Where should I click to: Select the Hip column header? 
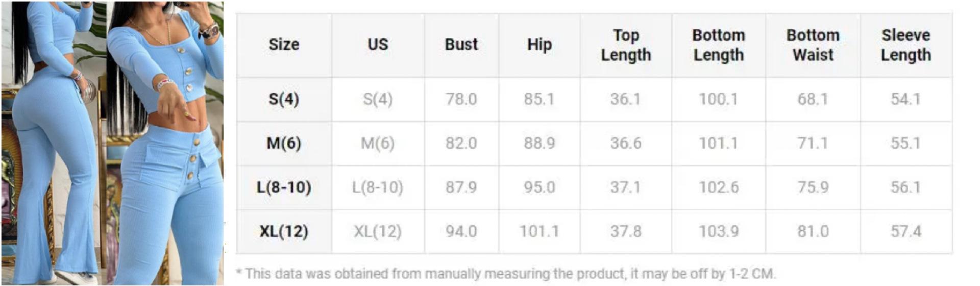(539, 45)
